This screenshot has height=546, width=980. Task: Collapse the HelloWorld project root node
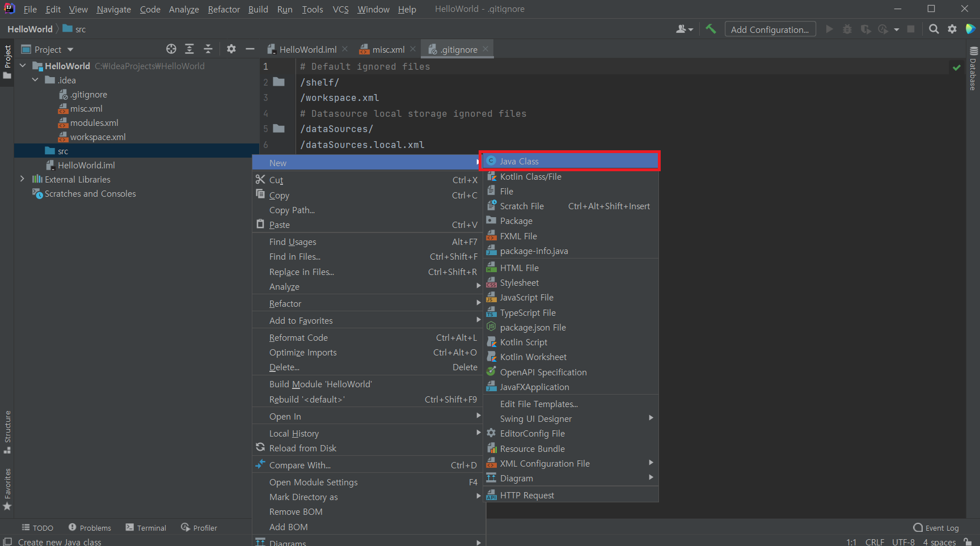[23, 66]
